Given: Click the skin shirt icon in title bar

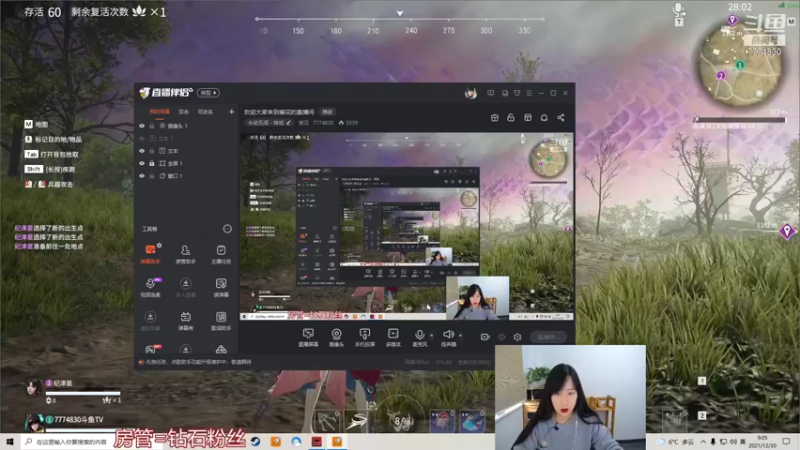Looking at the screenshot, I should [517, 93].
